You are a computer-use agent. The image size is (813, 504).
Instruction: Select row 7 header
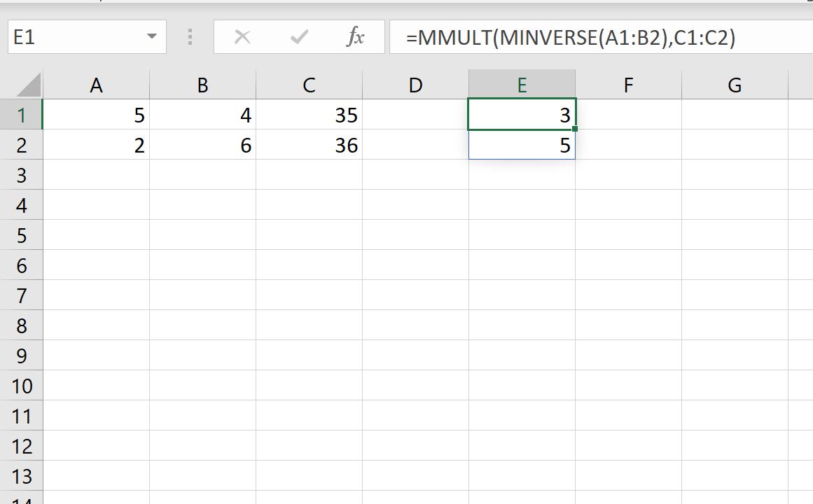(21, 295)
